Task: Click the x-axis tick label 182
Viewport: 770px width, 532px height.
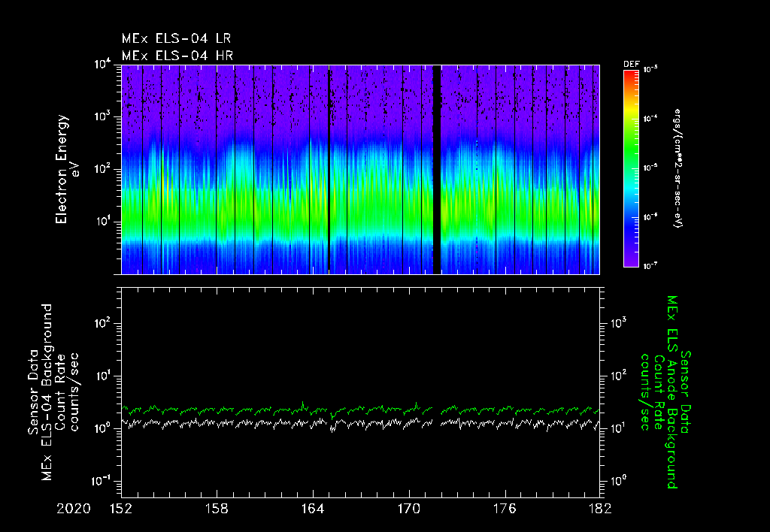Action: coord(600,509)
